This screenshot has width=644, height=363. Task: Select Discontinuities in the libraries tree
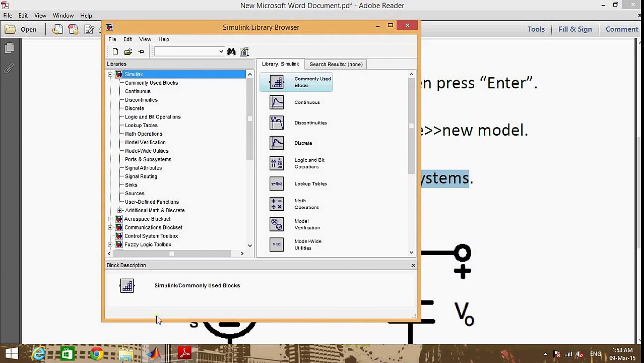click(141, 100)
